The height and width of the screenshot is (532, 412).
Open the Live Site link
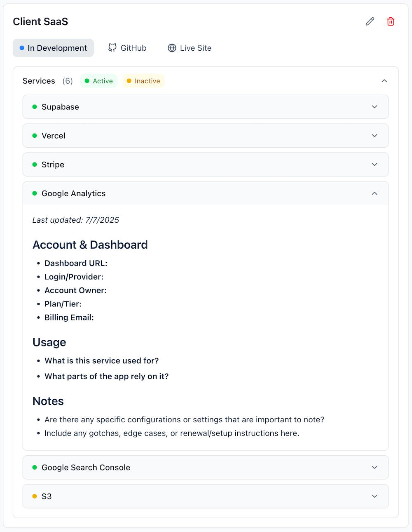[x=195, y=48]
